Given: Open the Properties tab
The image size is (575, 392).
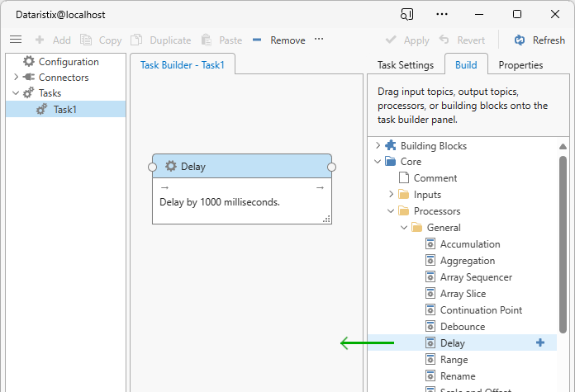Looking at the screenshot, I should pos(520,65).
